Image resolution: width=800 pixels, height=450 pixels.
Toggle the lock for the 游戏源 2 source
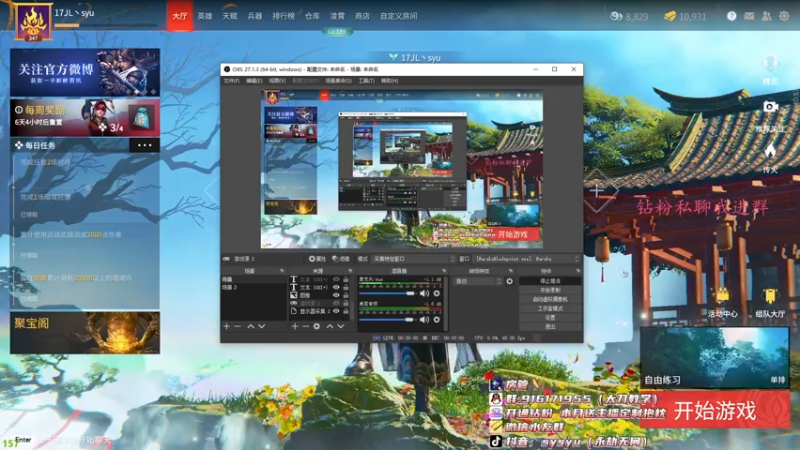[x=346, y=303]
